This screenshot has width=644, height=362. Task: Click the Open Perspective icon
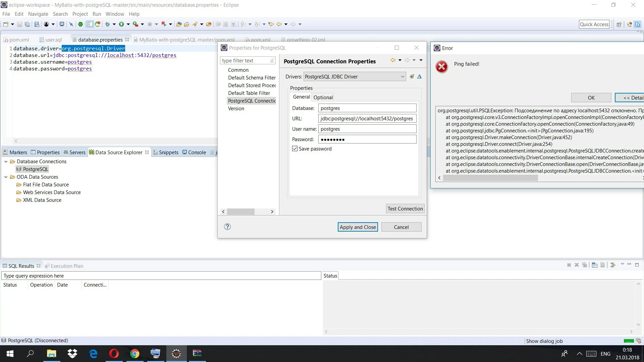[x=619, y=24]
